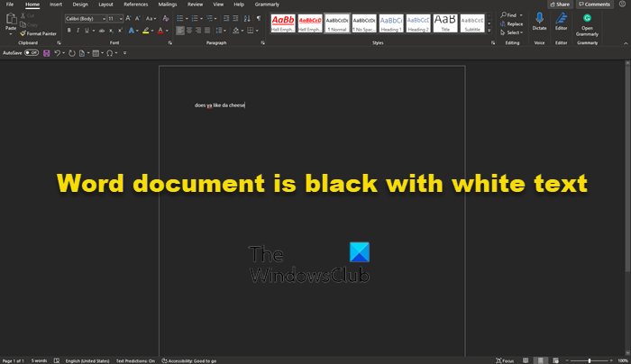Undo the last action
Viewport: 631px width, 364px height.
pos(58,53)
